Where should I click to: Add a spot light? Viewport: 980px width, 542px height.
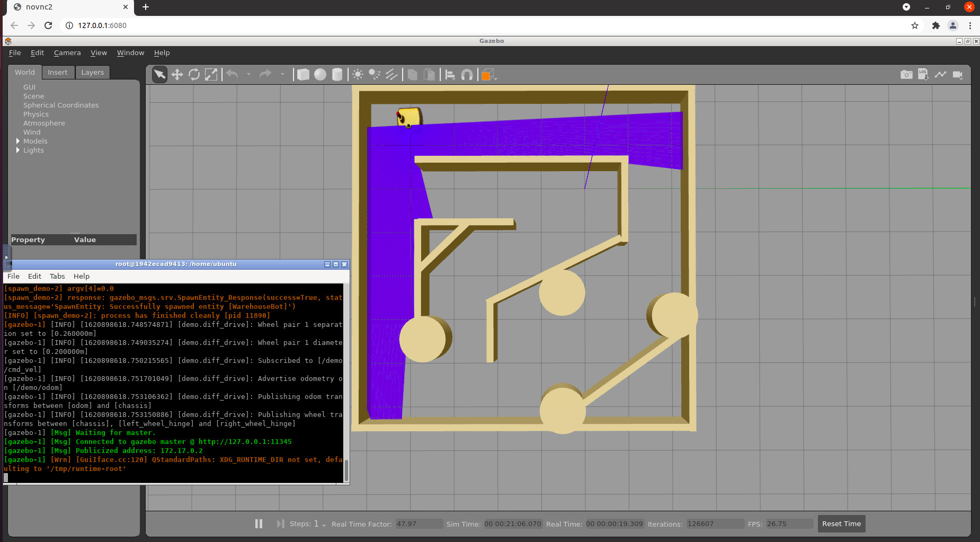point(375,75)
